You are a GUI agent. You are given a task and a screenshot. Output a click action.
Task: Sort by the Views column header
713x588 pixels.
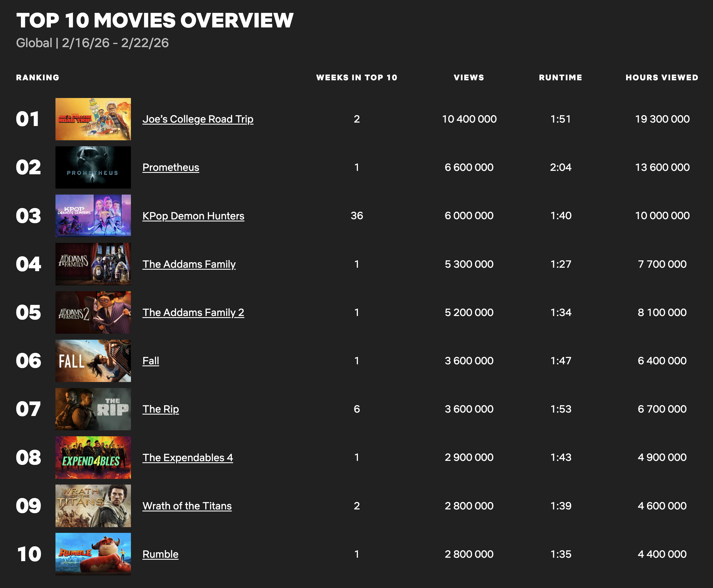pyautogui.click(x=469, y=77)
